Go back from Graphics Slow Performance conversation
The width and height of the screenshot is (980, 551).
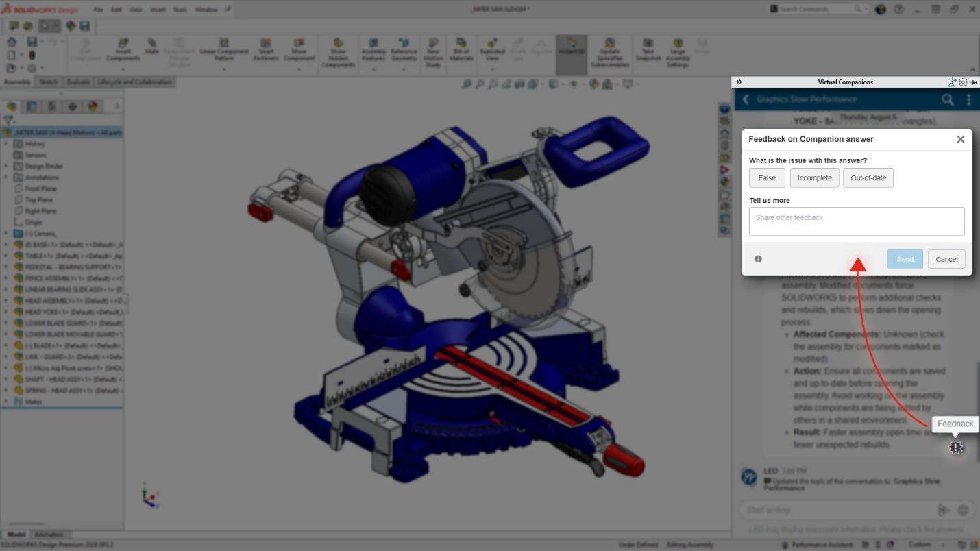coord(746,100)
